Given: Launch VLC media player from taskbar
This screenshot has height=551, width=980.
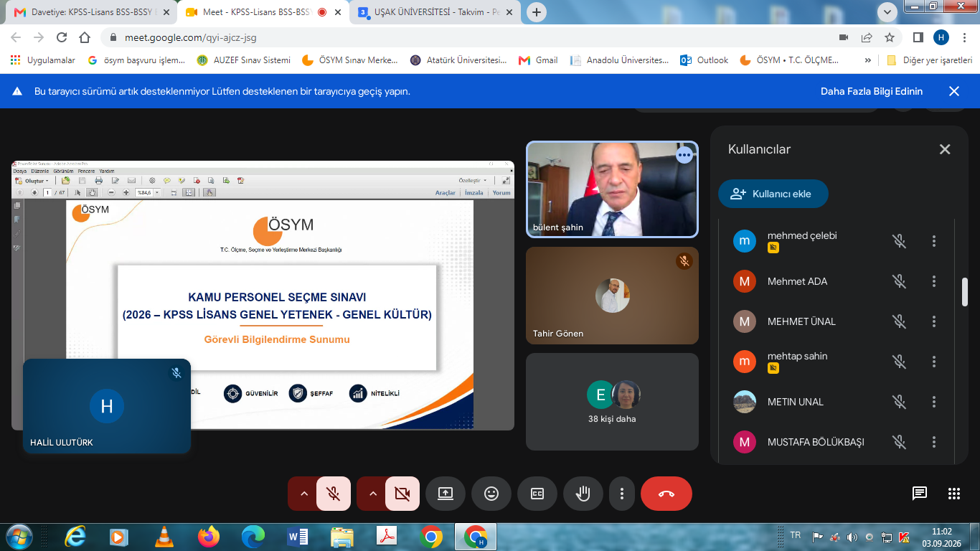Looking at the screenshot, I should coord(164,537).
